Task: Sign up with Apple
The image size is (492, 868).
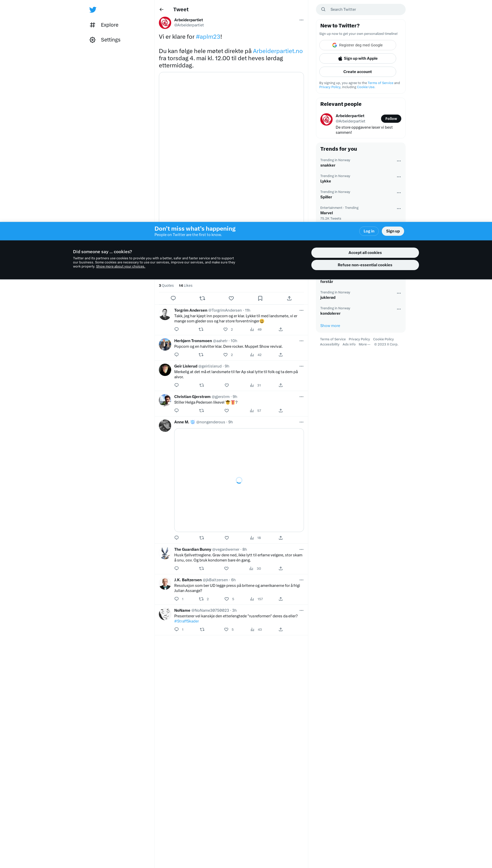Action: tap(357, 58)
